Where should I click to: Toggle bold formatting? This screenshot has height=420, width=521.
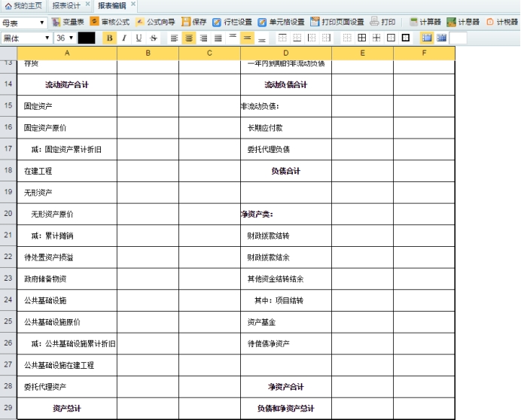(109, 38)
